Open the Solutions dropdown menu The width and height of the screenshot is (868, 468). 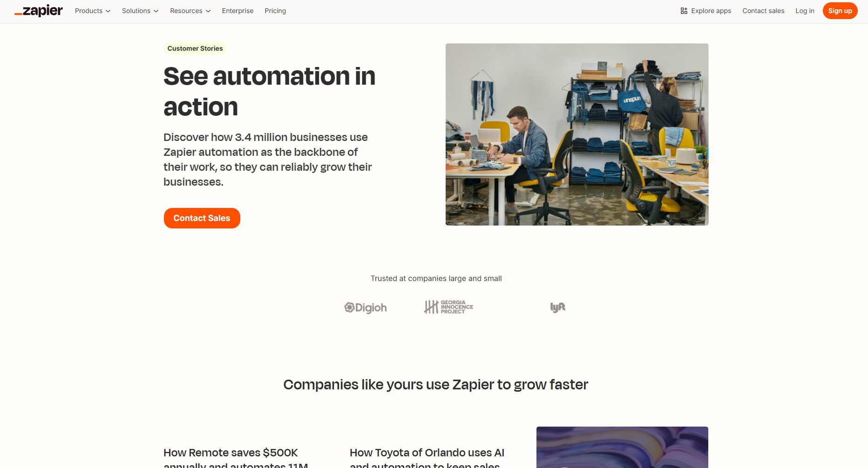click(x=140, y=11)
